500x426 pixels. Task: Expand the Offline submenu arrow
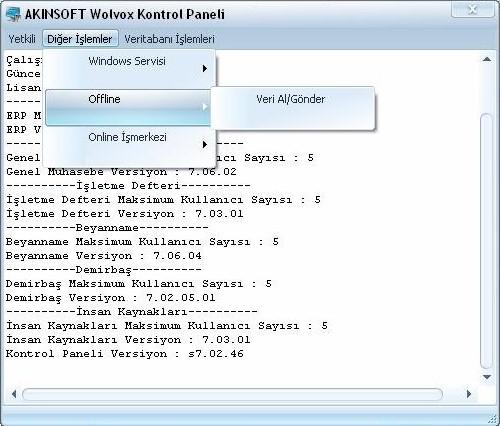coord(205,107)
